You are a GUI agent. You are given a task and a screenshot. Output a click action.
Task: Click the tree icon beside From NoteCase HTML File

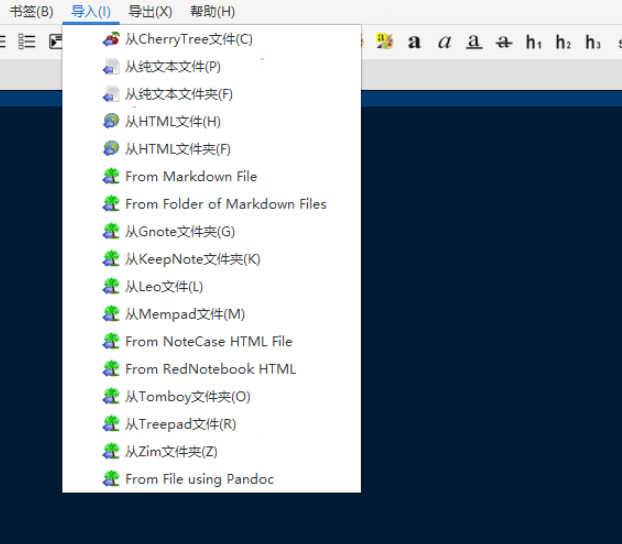[x=111, y=341]
